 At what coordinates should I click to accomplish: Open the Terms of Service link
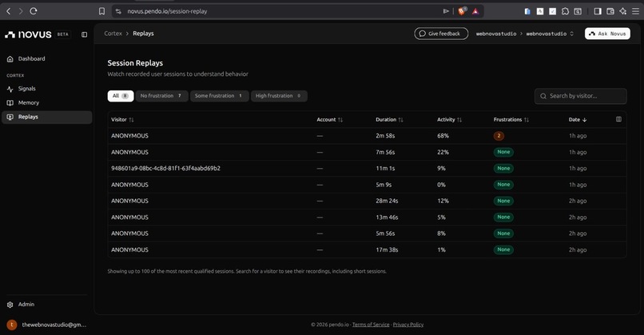(371, 325)
